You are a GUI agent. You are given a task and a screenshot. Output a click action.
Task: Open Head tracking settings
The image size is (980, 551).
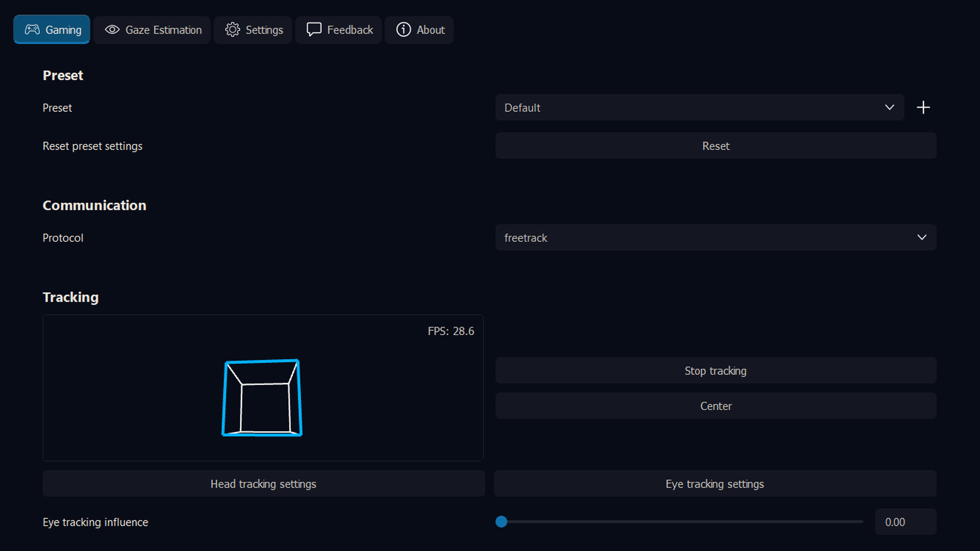(x=263, y=484)
